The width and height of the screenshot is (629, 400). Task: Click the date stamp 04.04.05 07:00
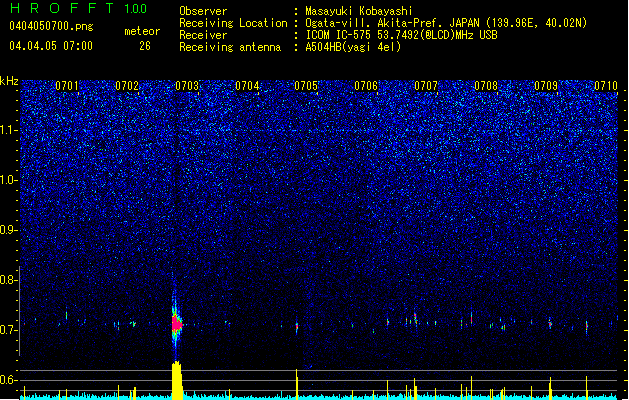click(x=51, y=46)
